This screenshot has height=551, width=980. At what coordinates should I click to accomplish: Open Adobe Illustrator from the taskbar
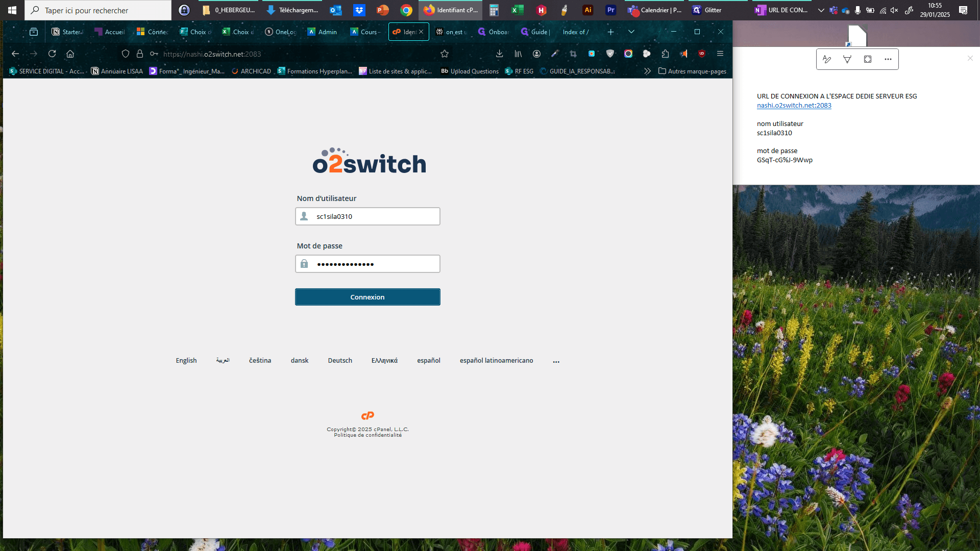[588, 10]
